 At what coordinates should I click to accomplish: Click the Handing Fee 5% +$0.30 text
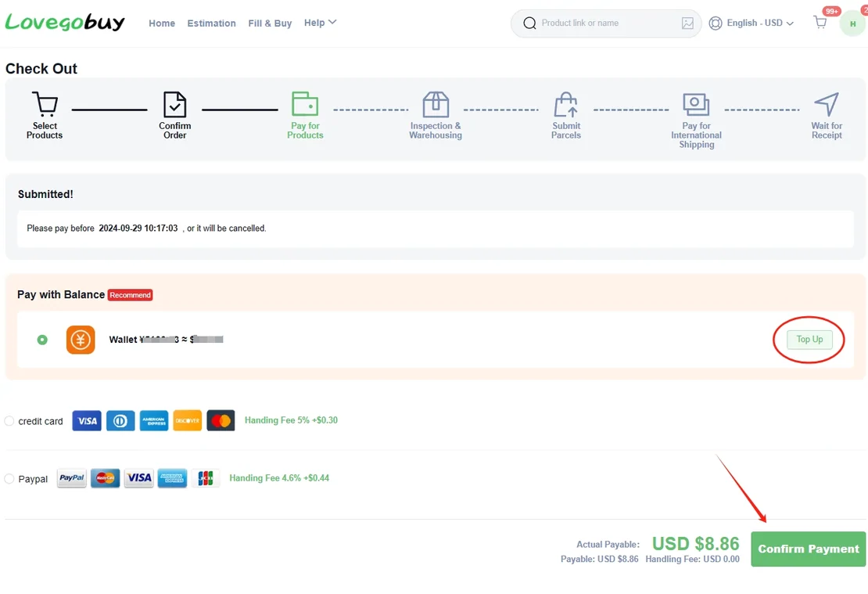coord(291,420)
